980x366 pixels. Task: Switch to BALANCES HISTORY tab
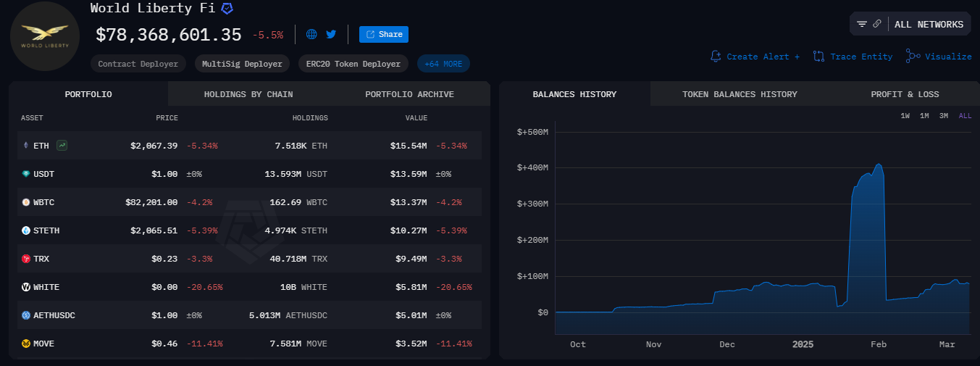tap(574, 94)
